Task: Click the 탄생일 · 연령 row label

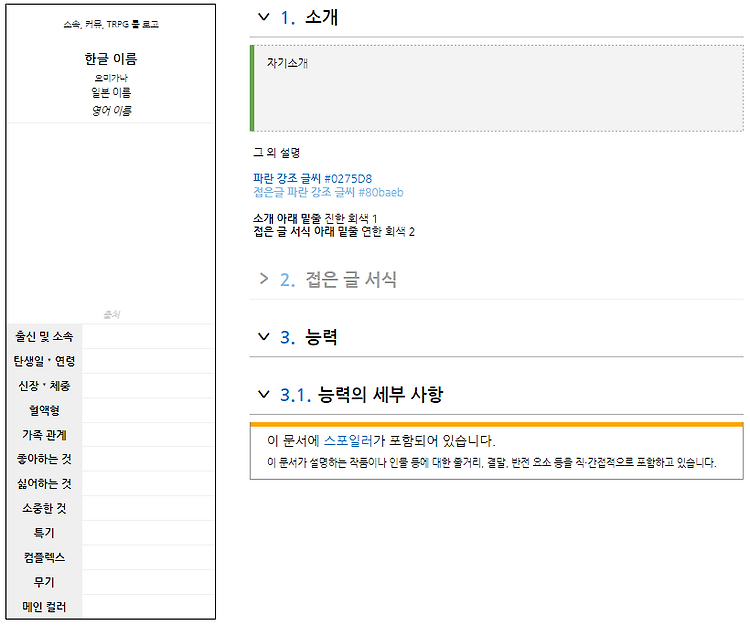Action: click(44, 361)
